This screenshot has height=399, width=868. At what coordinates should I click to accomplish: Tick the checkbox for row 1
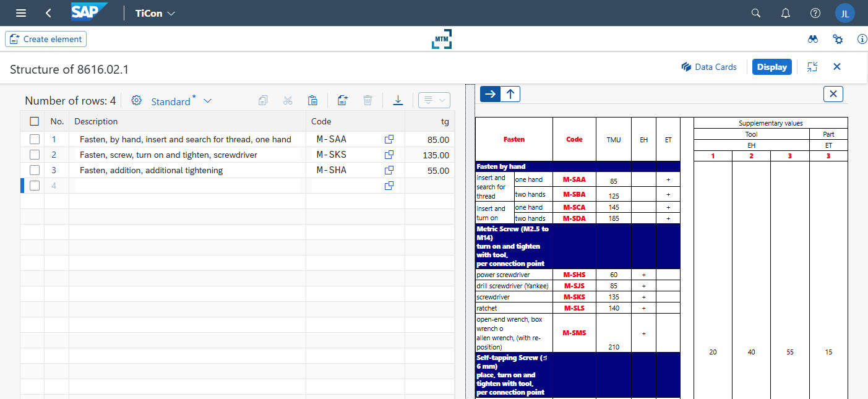(x=35, y=139)
